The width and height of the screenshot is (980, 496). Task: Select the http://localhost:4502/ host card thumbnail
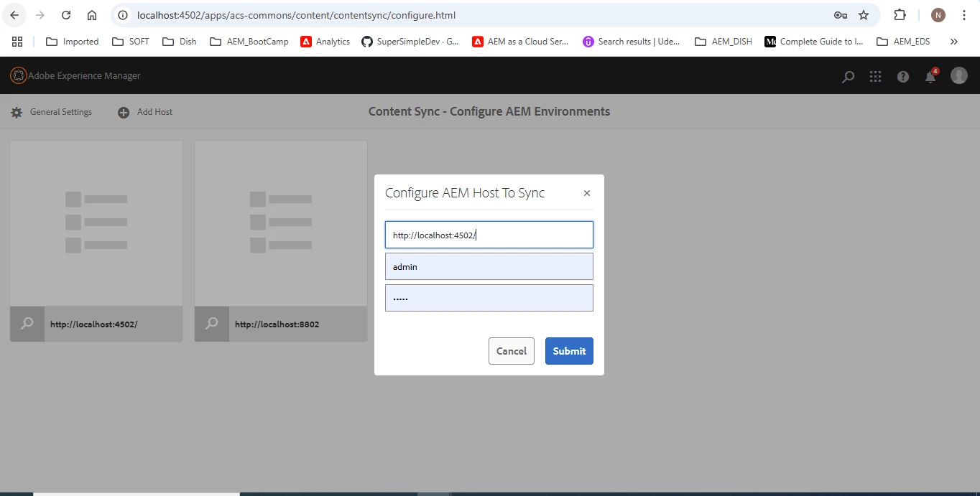[x=96, y=223]
